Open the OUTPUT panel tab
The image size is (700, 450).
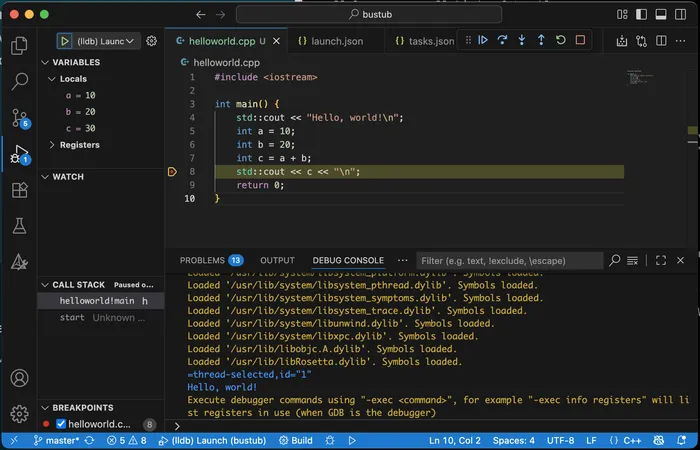pyautogui.click(x=277, y=260)
